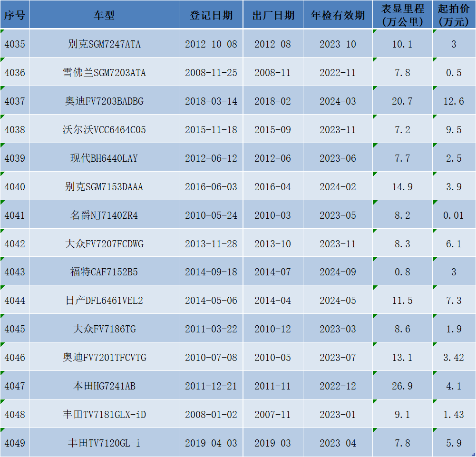Select the 福特CAF7152B5 cell
Image resolution: width=476 pixels, height=457 pixels.
[104, 272]
